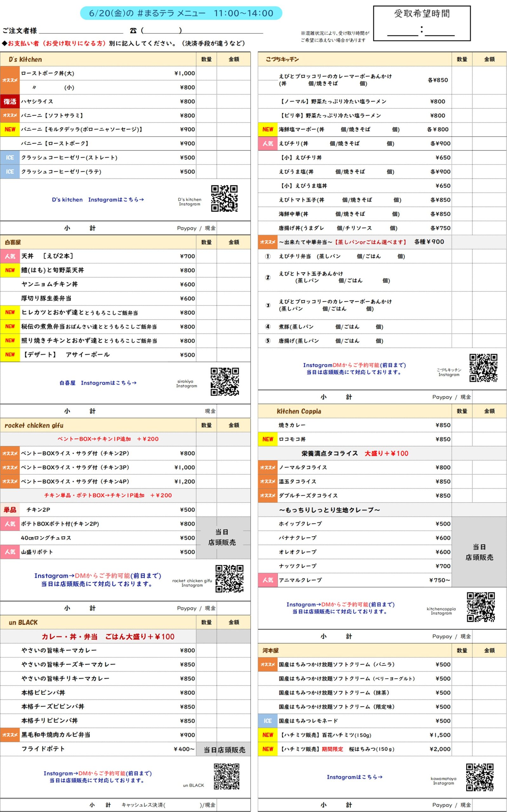Click the オススメ badge beside ノーマルタコライス

coord(267,467)
